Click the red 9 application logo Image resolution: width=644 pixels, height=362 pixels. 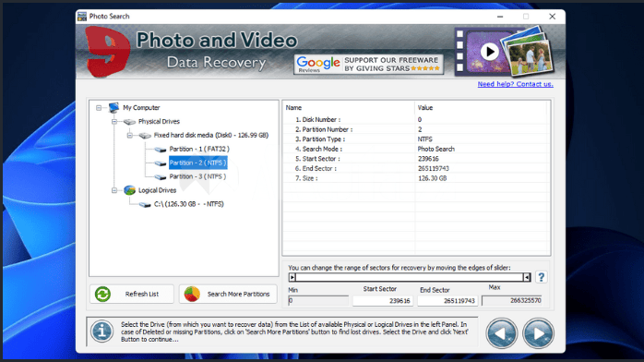pyautogui.click(x=108, y=52)
